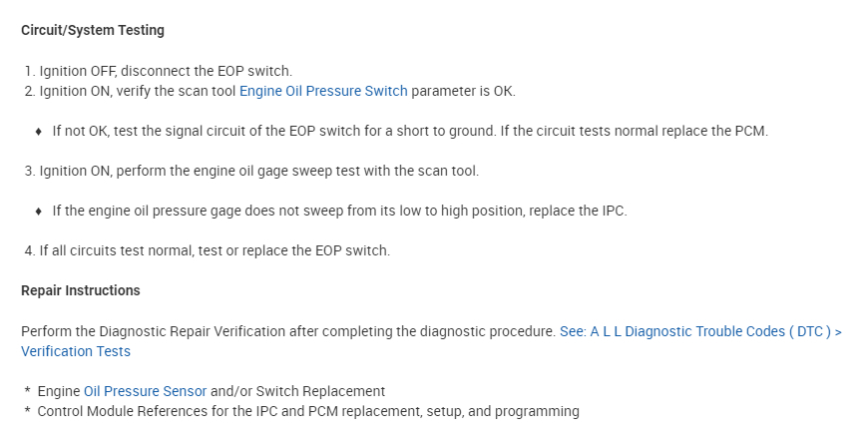
Task: Click step 1 about disconnecting the EOP switch
Action: click(x=165, y=71)
